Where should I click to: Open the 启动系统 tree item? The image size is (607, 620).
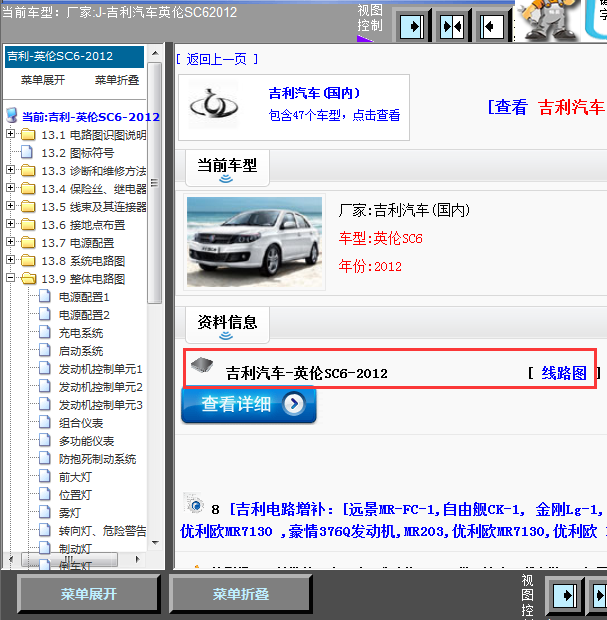(x=81, y=351)
